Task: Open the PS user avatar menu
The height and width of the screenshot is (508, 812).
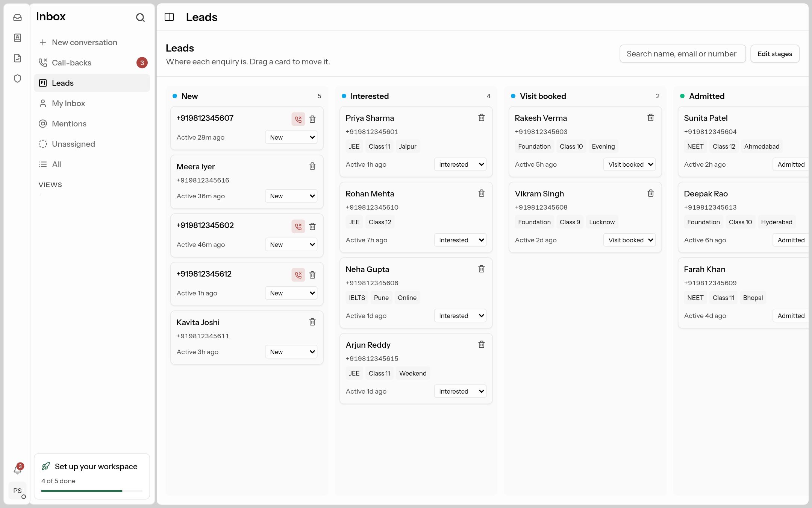Action: [17, 491]
